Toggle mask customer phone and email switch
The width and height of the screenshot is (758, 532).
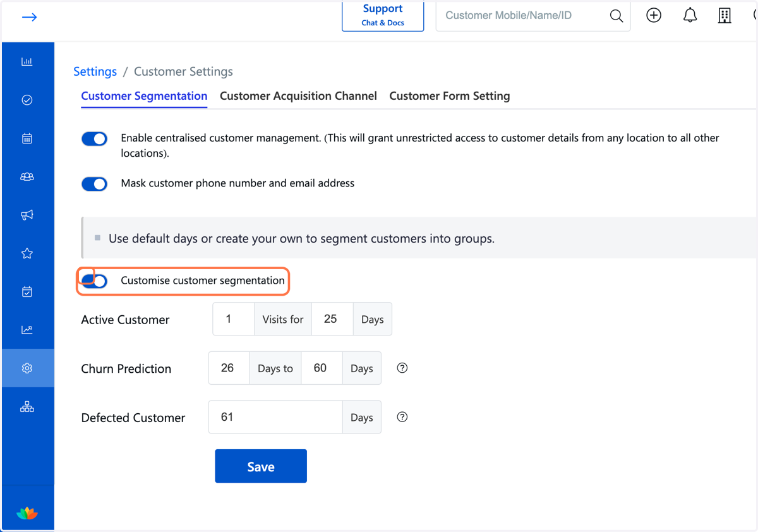click(95, 184)
